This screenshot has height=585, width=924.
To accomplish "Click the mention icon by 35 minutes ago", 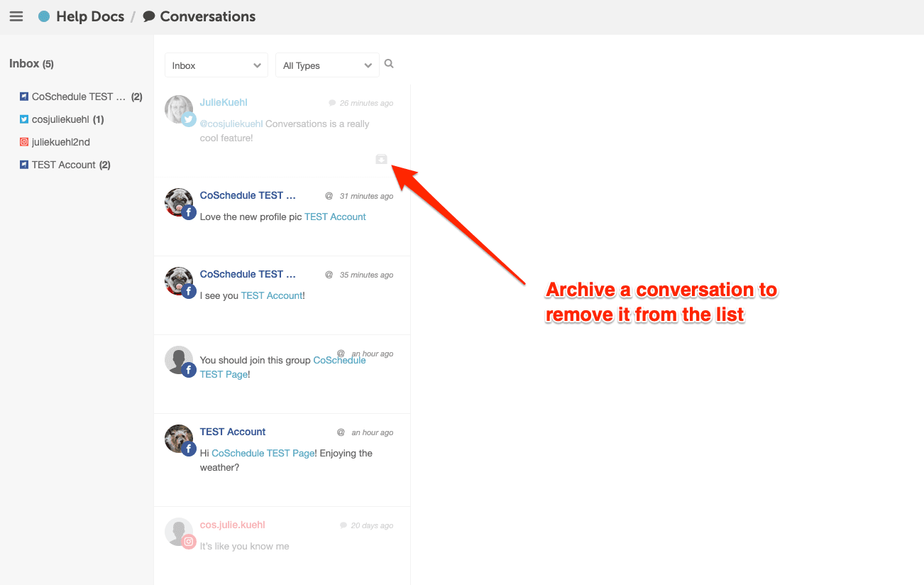I will [329, 275].
